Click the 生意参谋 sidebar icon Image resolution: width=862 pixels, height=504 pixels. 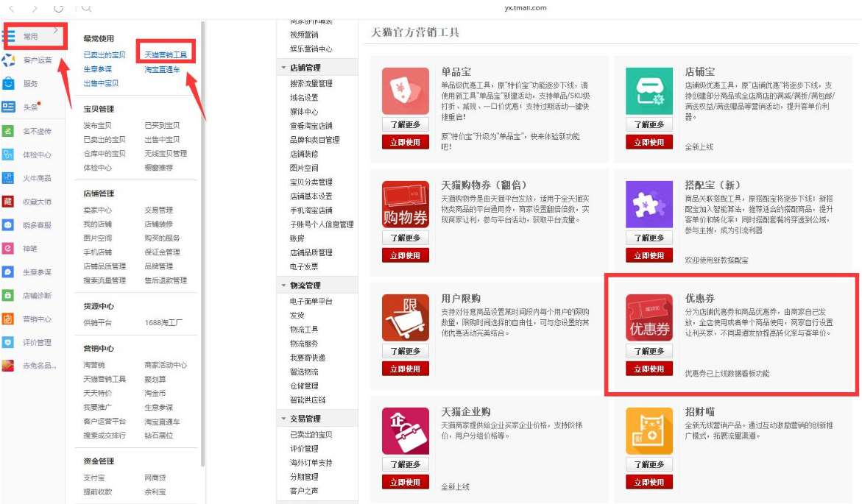(x=7, y=271)
